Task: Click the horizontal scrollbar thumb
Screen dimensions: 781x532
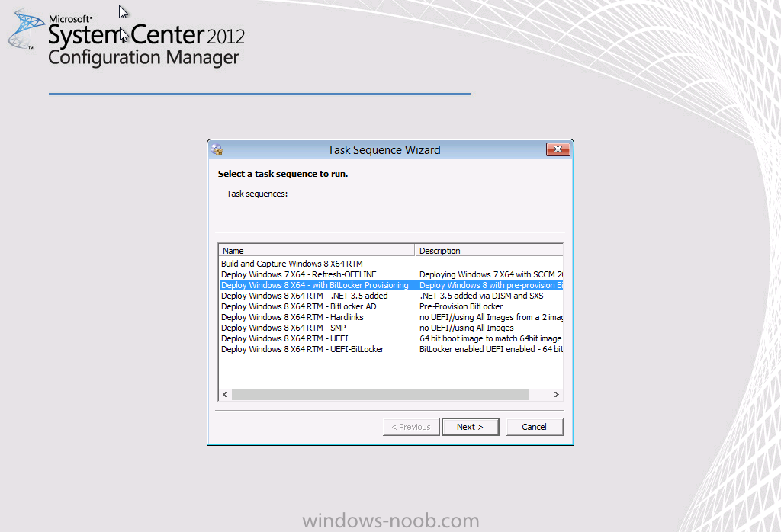Action: point(380,394)
